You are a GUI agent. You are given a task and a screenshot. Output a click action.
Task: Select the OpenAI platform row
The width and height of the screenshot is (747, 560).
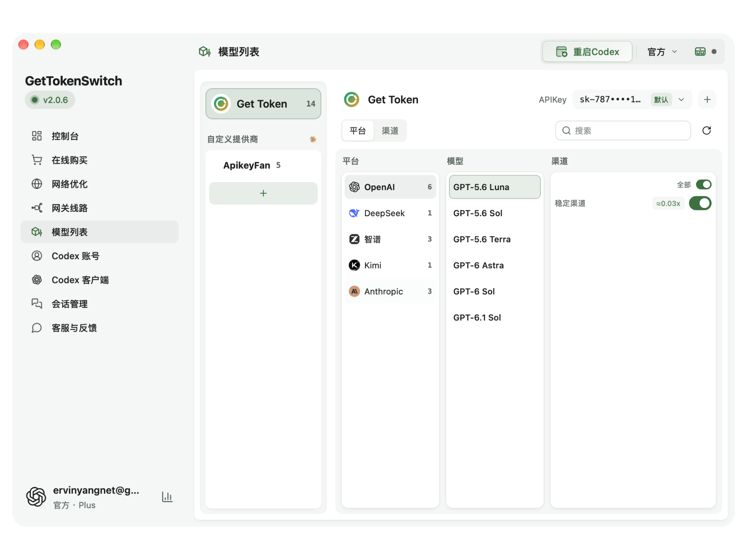point(390,187)
